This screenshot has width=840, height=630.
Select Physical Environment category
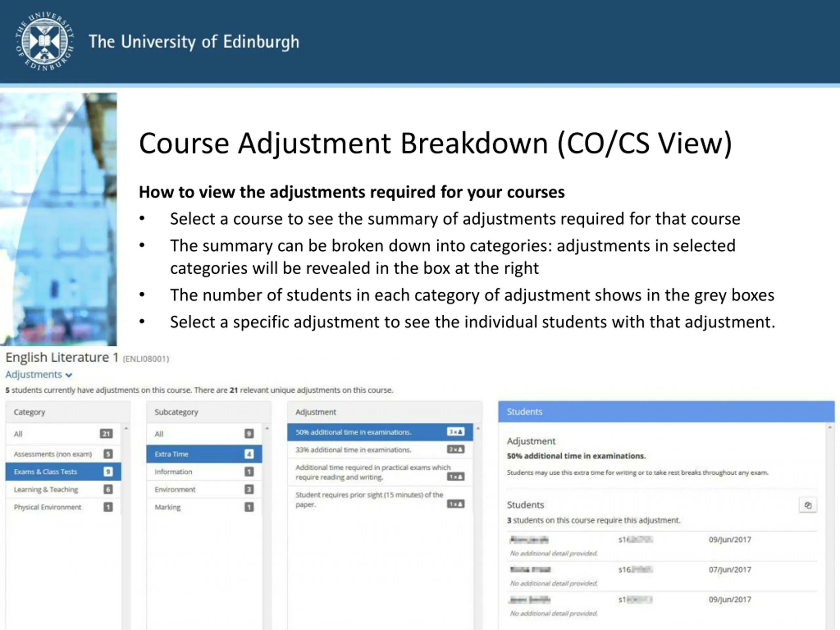coord(63,507)
